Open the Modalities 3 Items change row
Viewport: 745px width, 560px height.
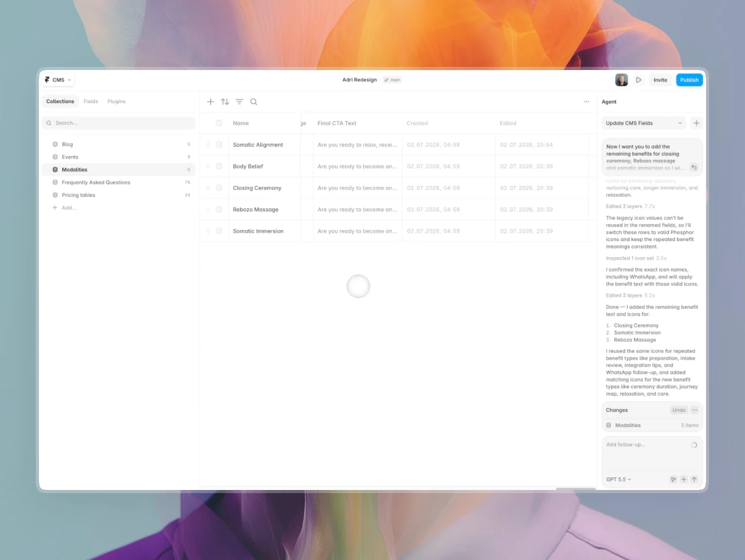click(652, 425)
